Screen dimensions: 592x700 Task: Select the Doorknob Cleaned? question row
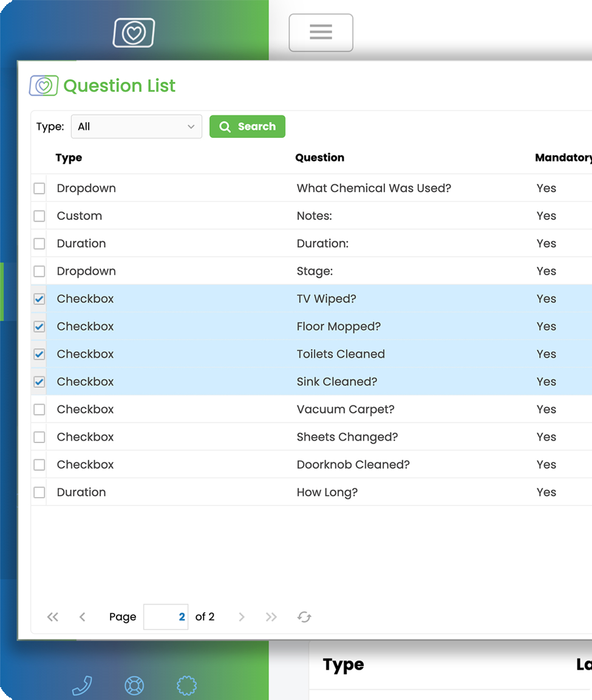pyautogui.click(x=311, y=464)
